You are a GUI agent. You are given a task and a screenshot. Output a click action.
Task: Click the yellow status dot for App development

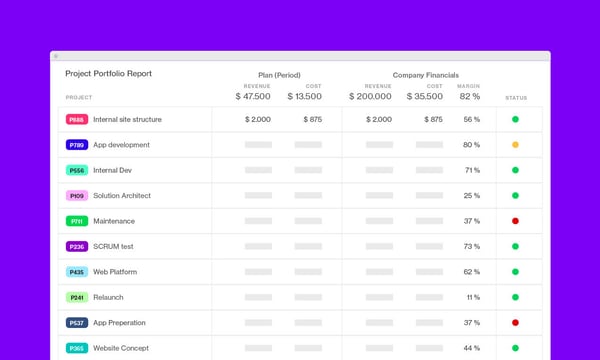(515, 145)
